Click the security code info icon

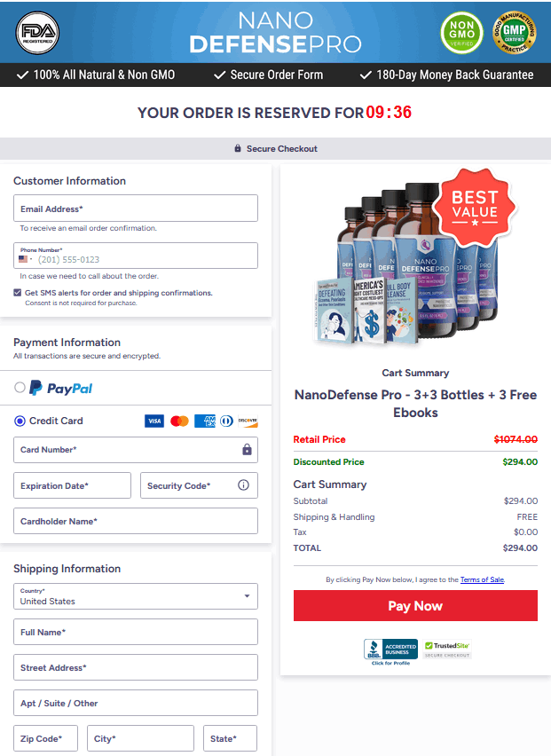coord(243,485)
